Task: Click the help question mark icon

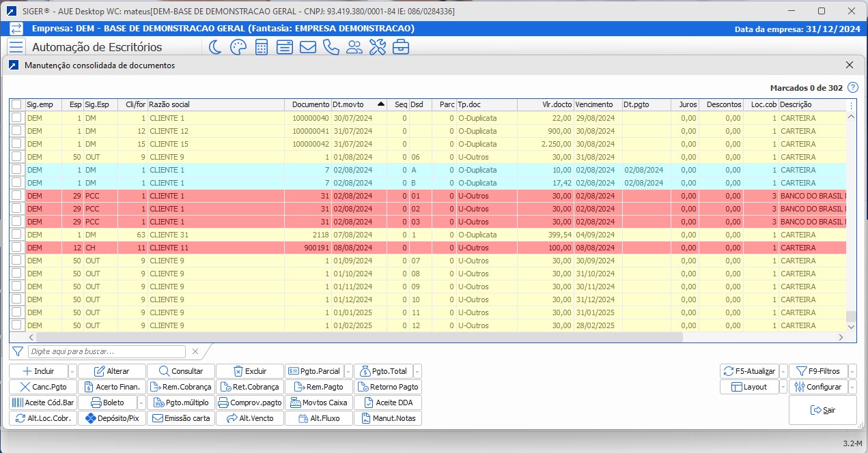Action: [x=852, y=88]
